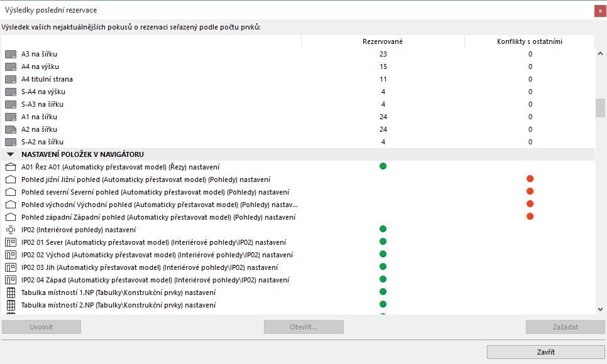This screenshot has height=364, width=607.
Task: Click the master layout icon for S-A2 na šířku
Action: tap(10, 142)
